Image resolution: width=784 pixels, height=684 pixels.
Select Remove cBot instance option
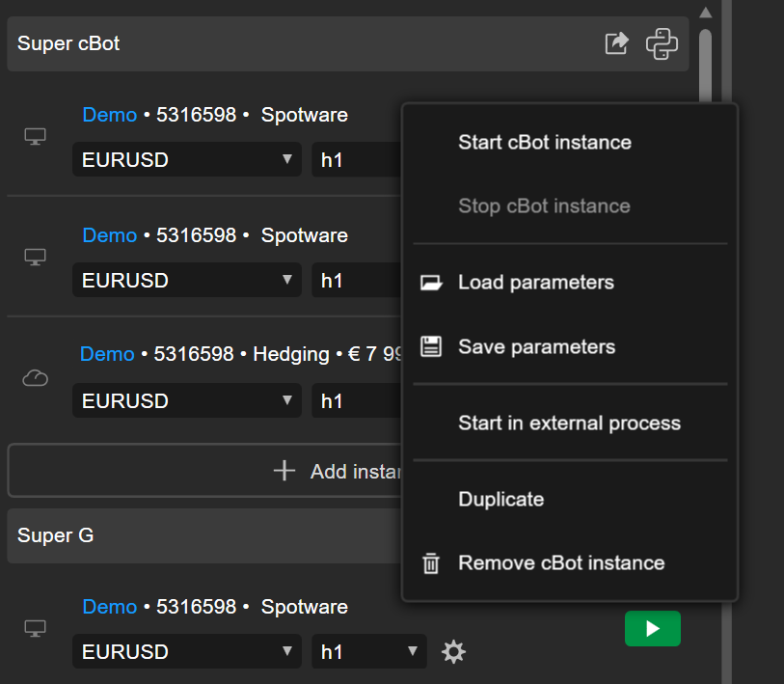click(561, 563)
